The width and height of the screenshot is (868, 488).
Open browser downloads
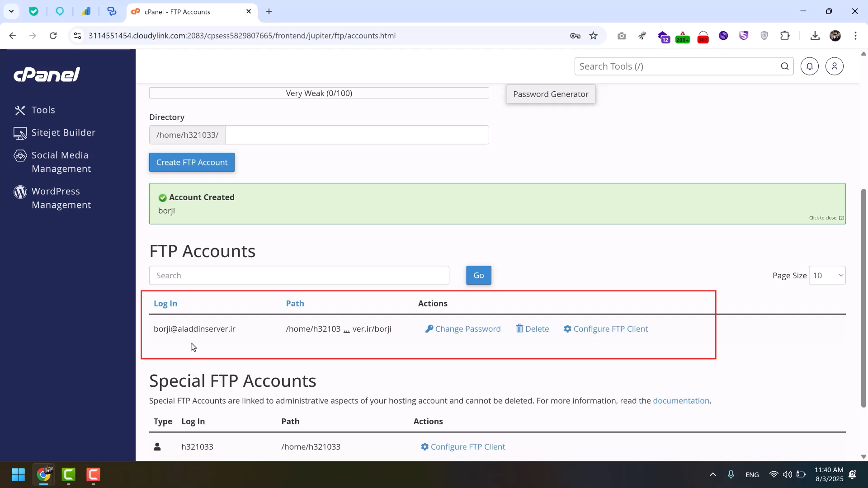815,36
